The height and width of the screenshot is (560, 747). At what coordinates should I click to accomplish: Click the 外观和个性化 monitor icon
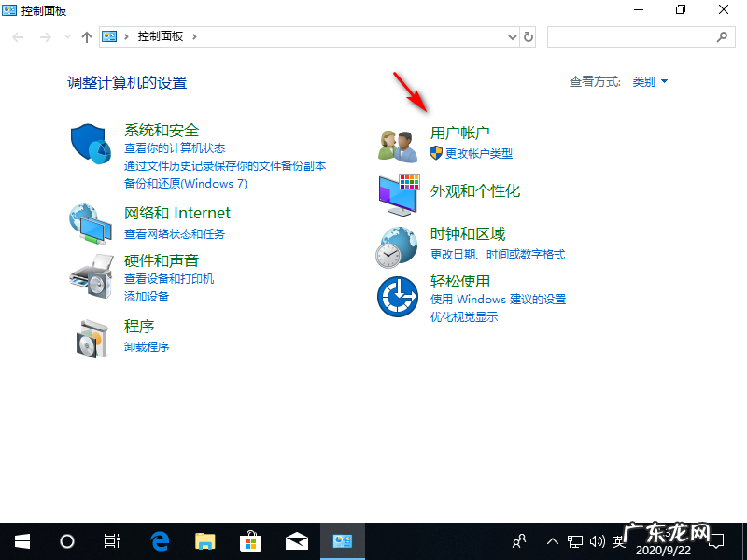(397, 196)
